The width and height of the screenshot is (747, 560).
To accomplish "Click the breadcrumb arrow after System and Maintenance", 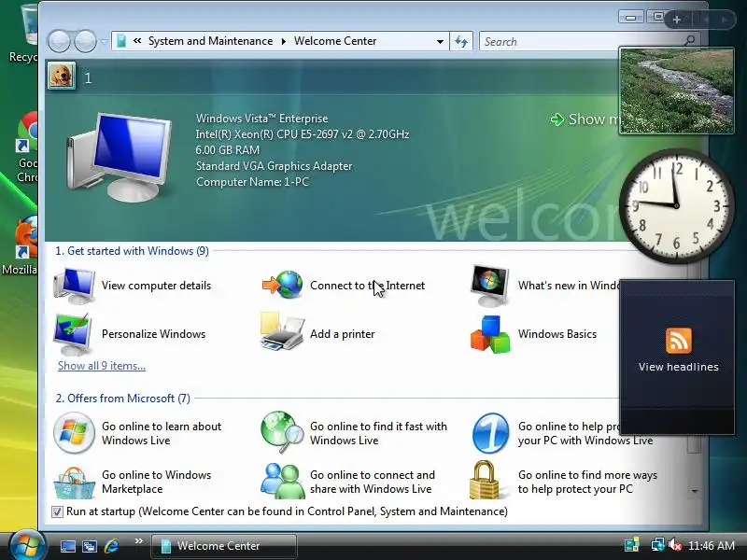I will click(284, 41).
